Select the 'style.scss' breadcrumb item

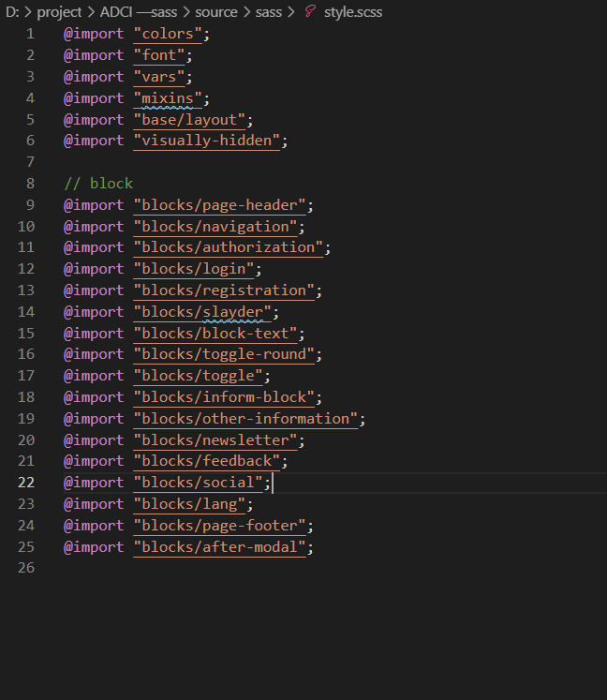pyautogui.click(x=353, y=12)
